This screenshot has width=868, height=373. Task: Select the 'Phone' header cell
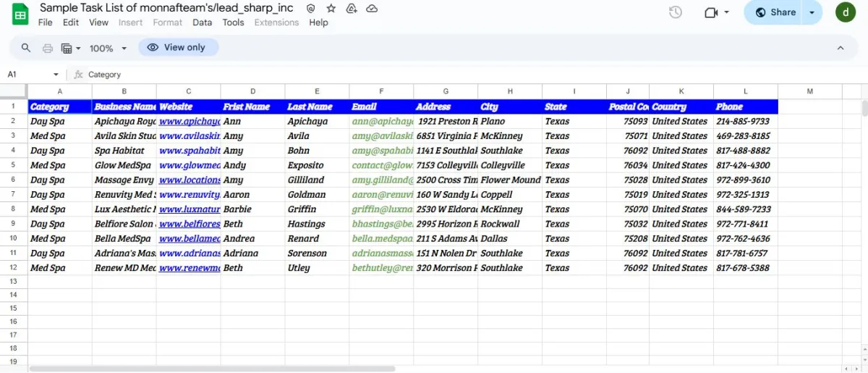(746, 106)
